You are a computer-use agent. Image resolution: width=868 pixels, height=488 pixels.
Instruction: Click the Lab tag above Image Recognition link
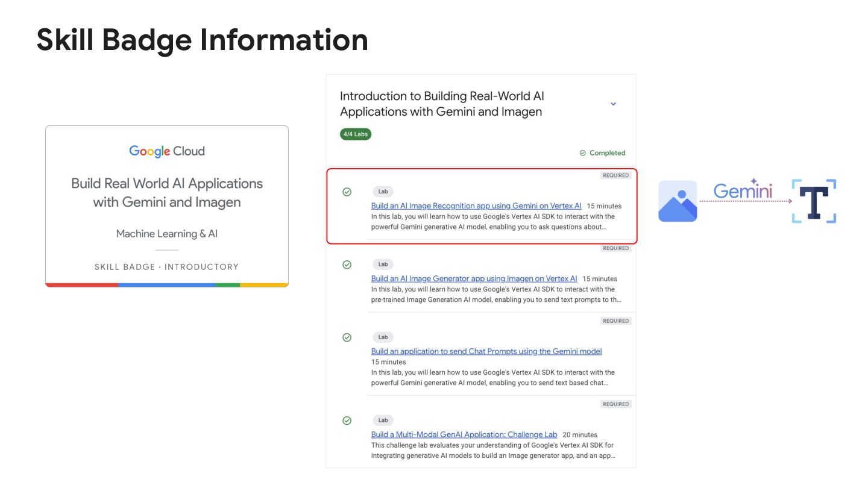[383, 192]
